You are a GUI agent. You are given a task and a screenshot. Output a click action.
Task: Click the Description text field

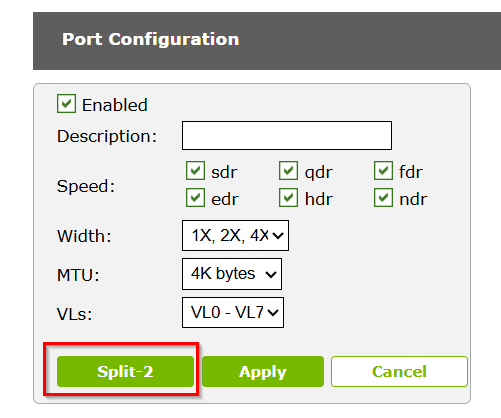[x=287, y=136]
